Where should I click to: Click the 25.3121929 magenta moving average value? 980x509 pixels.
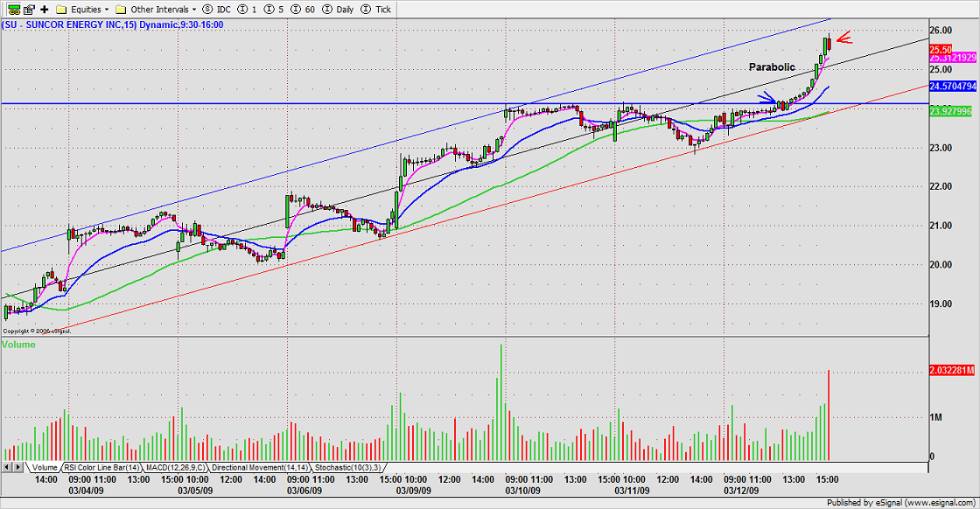click(x=953, y=58)
